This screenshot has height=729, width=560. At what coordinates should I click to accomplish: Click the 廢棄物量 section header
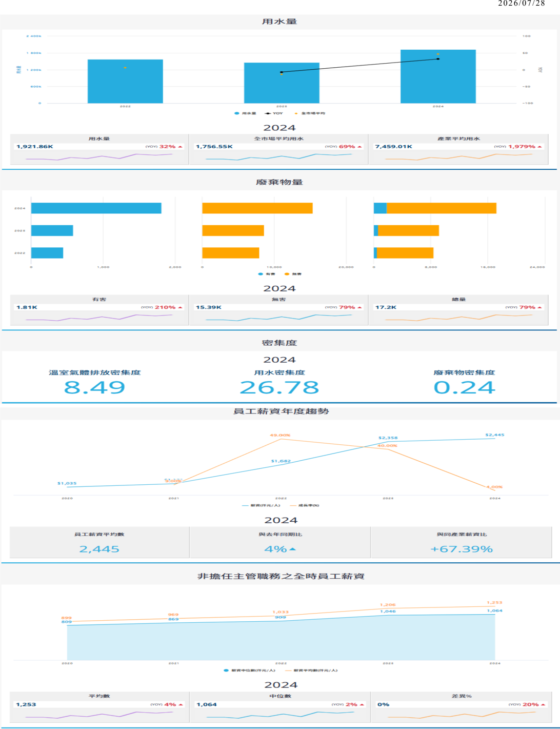click(279, 182)
